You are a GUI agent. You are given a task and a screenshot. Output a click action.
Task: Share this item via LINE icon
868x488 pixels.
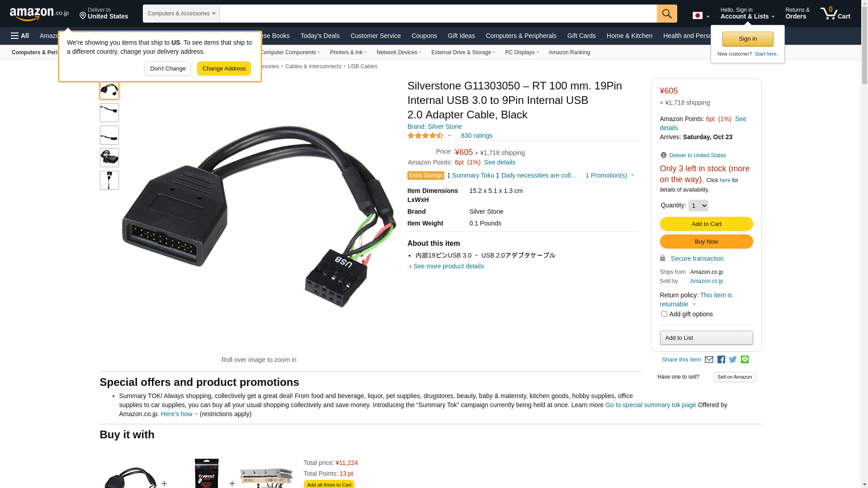tap(745, 360)
